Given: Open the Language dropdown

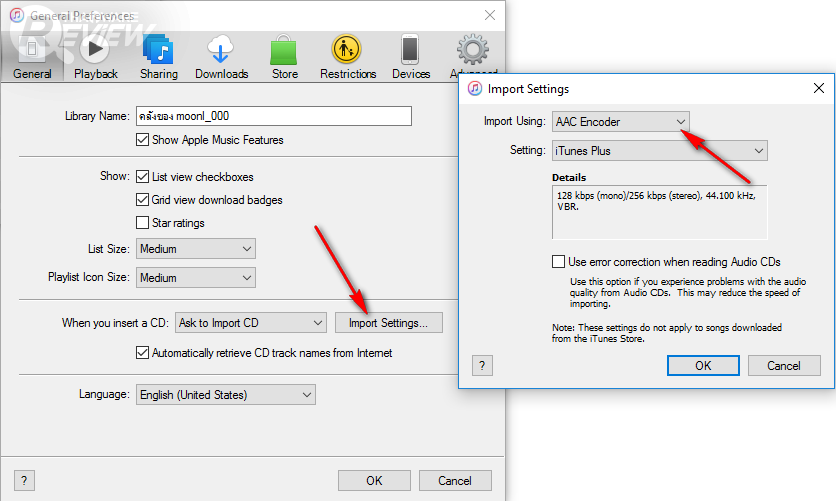Looking at the screenshot, I should tap(226, 394).
